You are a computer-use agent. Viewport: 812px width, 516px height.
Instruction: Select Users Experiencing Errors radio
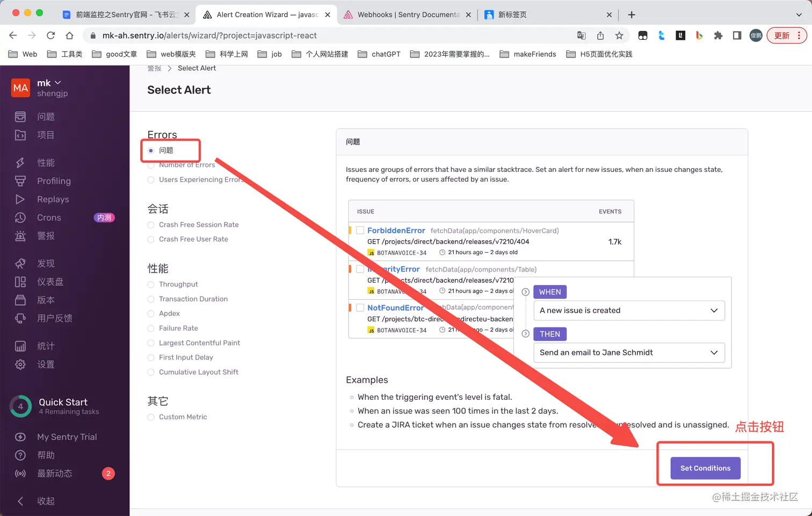click(151, 180)
